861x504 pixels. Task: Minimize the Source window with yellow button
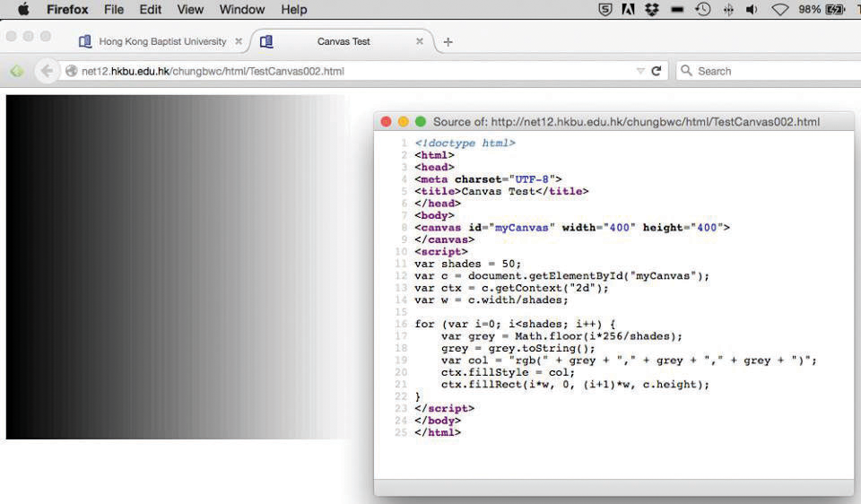[x=403, y=121]
